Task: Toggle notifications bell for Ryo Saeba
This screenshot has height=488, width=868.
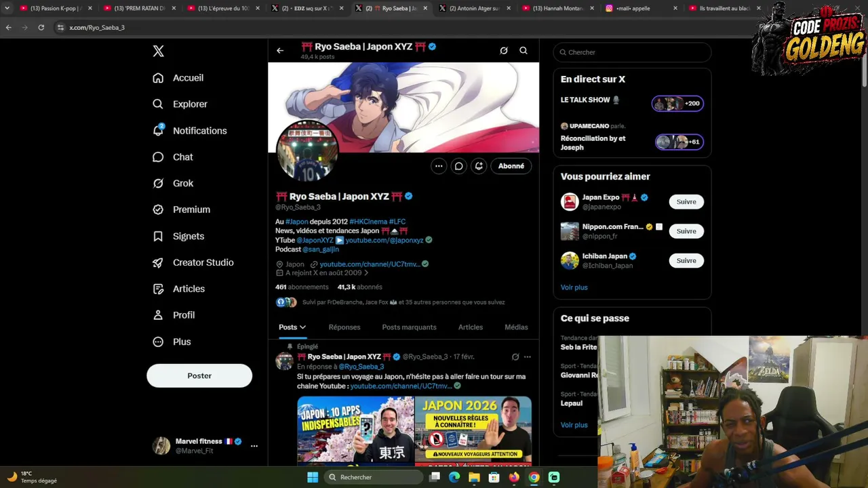Action: [479, 166]
